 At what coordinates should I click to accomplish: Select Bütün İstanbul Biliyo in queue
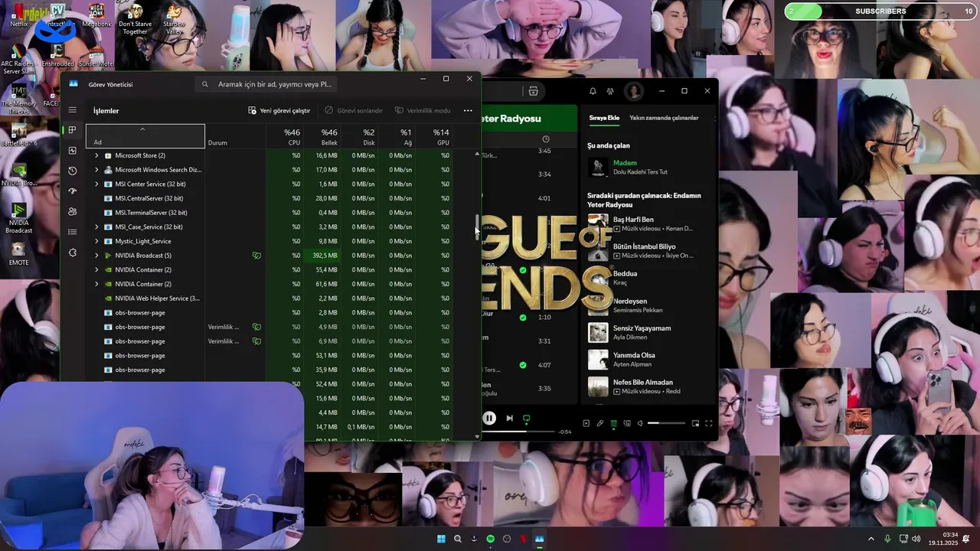(x=644, y=246)
